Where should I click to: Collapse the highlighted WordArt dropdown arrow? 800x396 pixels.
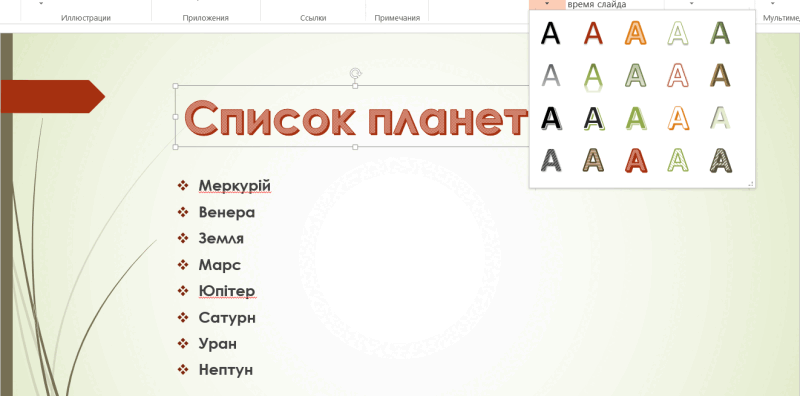click(547, 4)
